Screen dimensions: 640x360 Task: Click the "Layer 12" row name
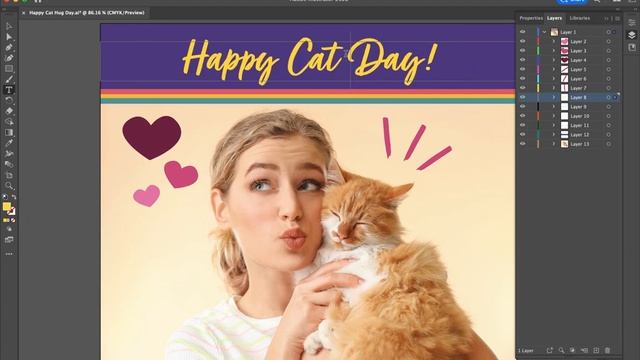pos(580,135)
